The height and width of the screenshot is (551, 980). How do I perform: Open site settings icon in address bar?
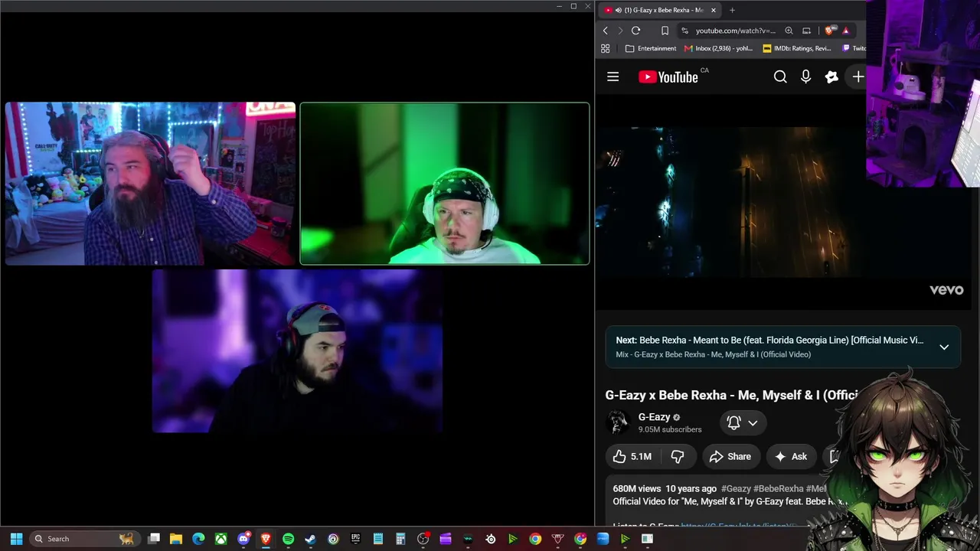(684, 31)
